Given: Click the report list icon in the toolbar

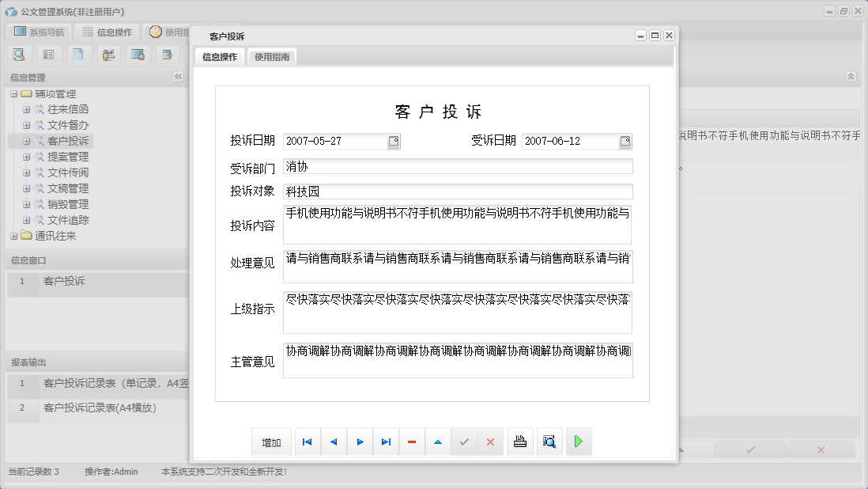Looking at the screenshot, I should click(48, 54).
